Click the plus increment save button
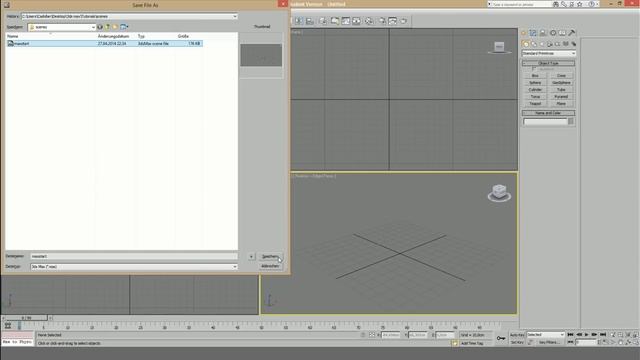640x360 pixels. (x=251, y=256)
